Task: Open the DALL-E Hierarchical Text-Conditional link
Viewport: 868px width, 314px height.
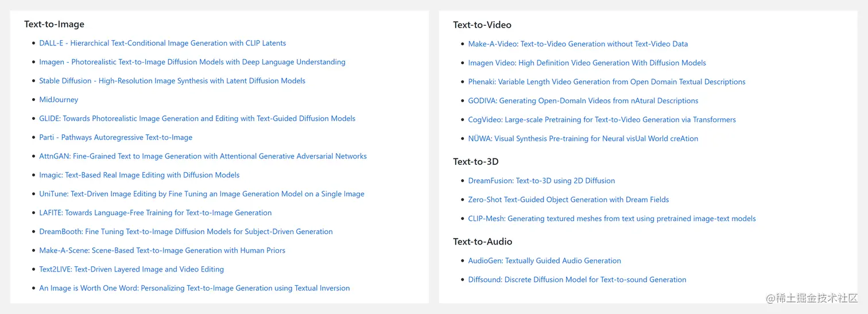Action: 162,43
